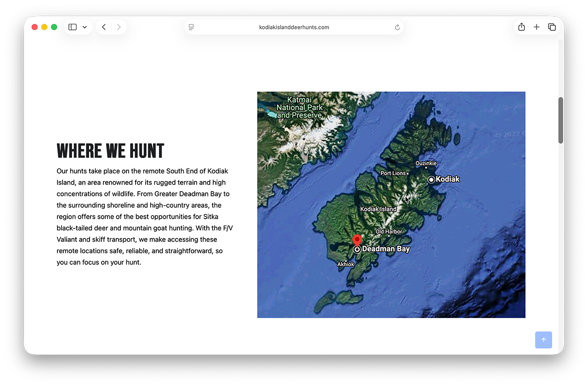Click the red location pin on the map
The width and height of the screenshot is (588, 386).
pyautogui.click(x=357, y=240)
